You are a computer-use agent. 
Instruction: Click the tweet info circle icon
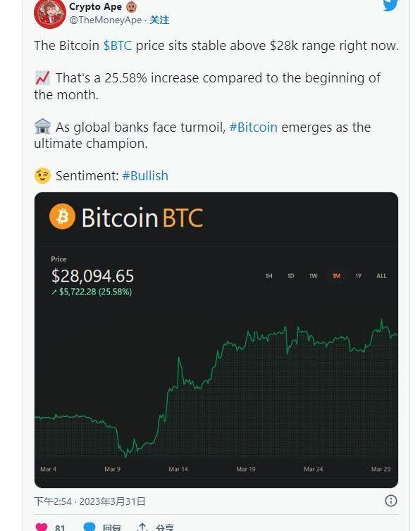tap(391, 501)
